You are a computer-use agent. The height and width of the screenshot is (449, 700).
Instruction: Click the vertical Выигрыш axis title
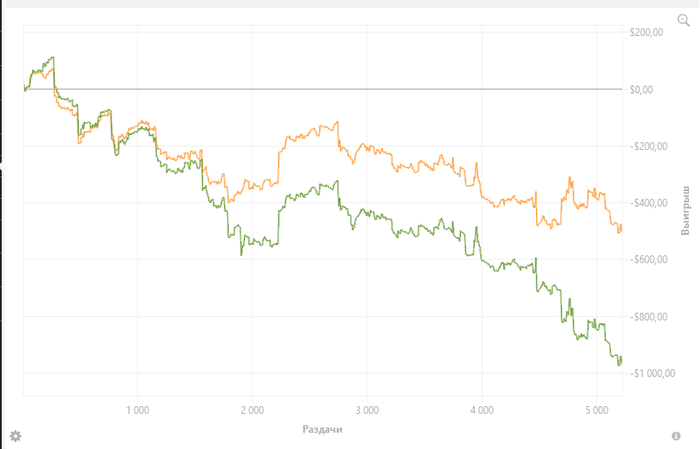click(686, 210)
